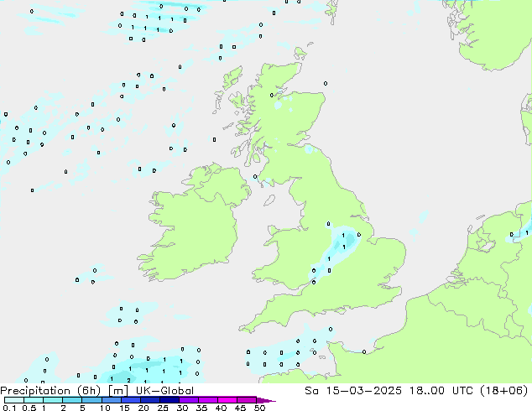The width and height of the screenshot is (532, 411).
Task: Click the '[m]' unit label
Action: pos(117,391)
